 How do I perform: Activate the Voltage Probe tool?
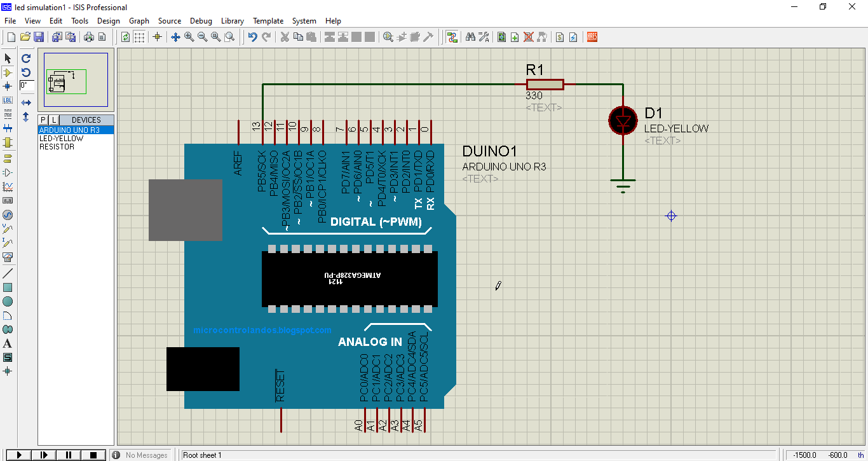click(8, 229)
